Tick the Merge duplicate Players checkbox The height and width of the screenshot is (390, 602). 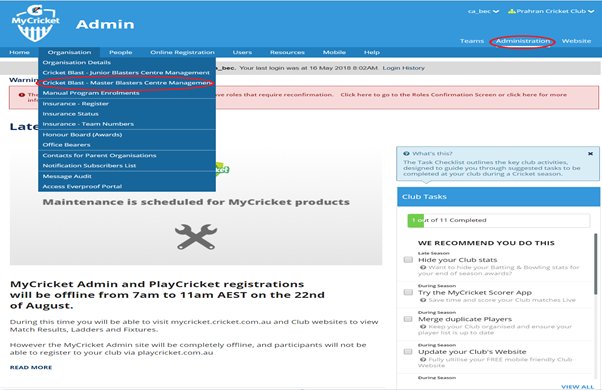point(408,319)
